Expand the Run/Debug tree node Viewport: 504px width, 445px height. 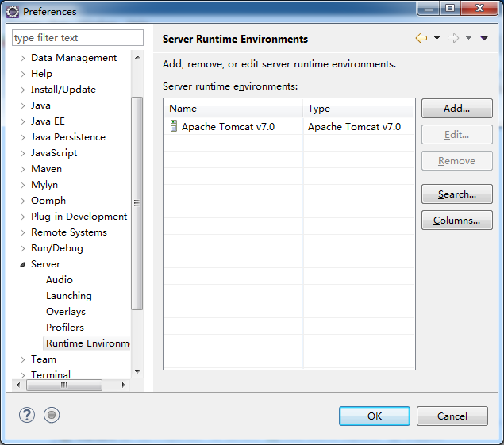tap(22, 248)
